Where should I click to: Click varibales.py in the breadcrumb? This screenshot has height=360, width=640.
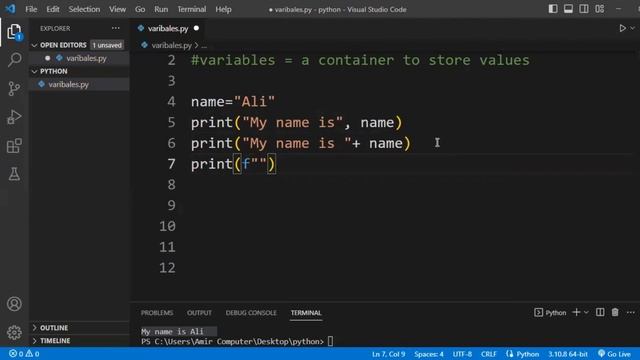pos(171,45)
